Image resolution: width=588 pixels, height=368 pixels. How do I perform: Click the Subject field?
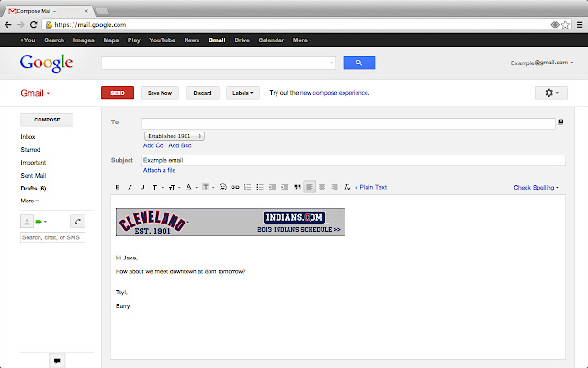[354, 160]
